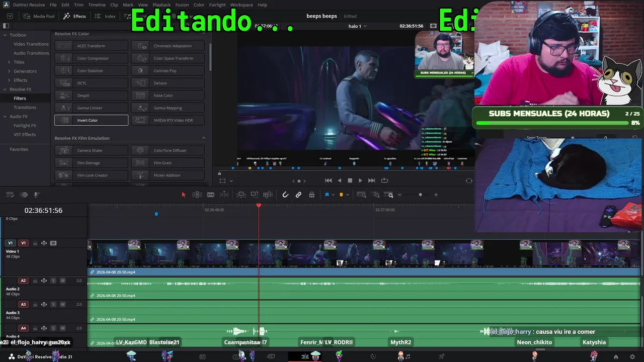Image resolution: width=644 pixels, height=362 pixels.
Task: Click the Custom Zoom icon
Action: 389,195
